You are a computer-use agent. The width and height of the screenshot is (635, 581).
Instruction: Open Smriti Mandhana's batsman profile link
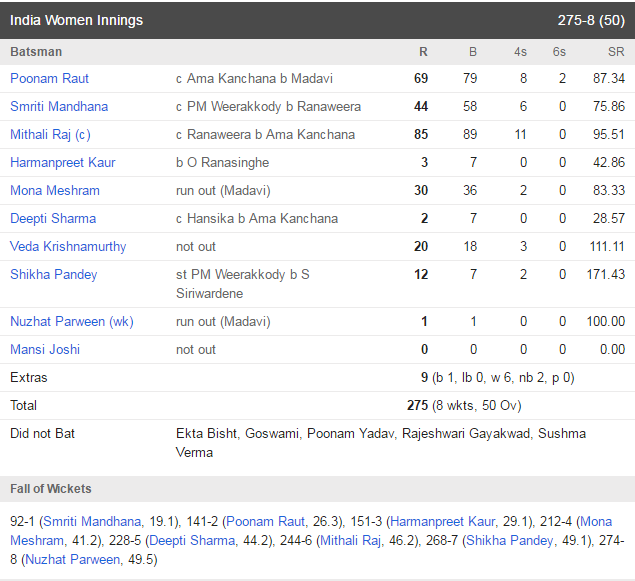[59, 106]
